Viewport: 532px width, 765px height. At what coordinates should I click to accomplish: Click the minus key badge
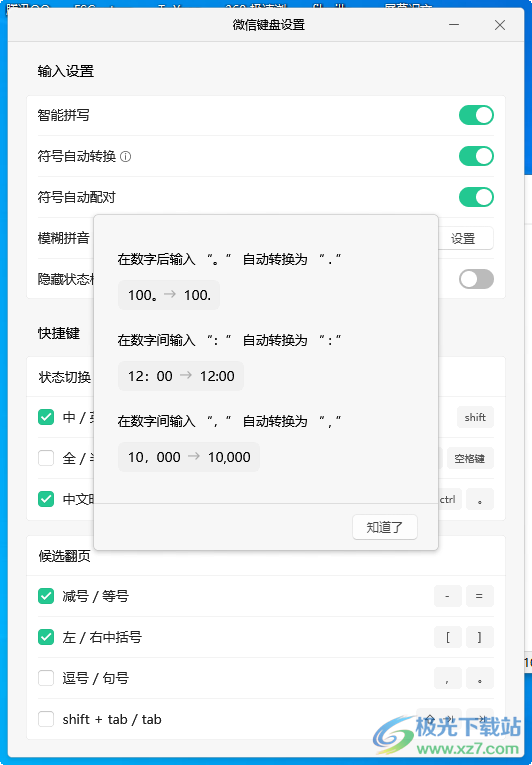[x=448, y=596]
